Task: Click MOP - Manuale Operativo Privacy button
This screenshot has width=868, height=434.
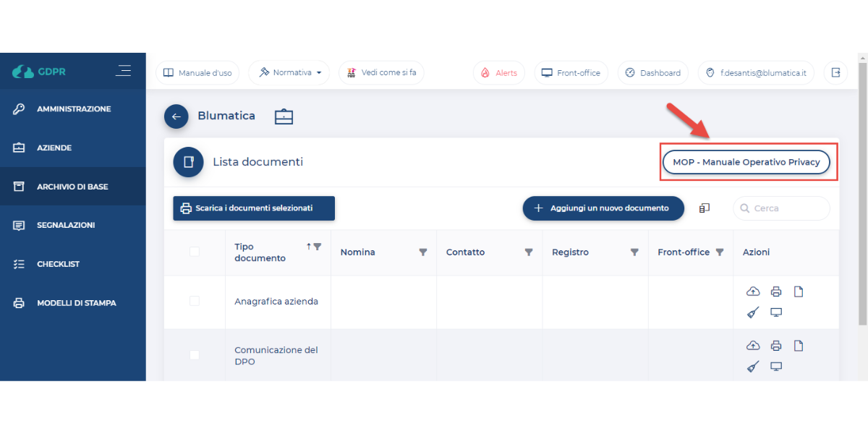Action: 746,162
